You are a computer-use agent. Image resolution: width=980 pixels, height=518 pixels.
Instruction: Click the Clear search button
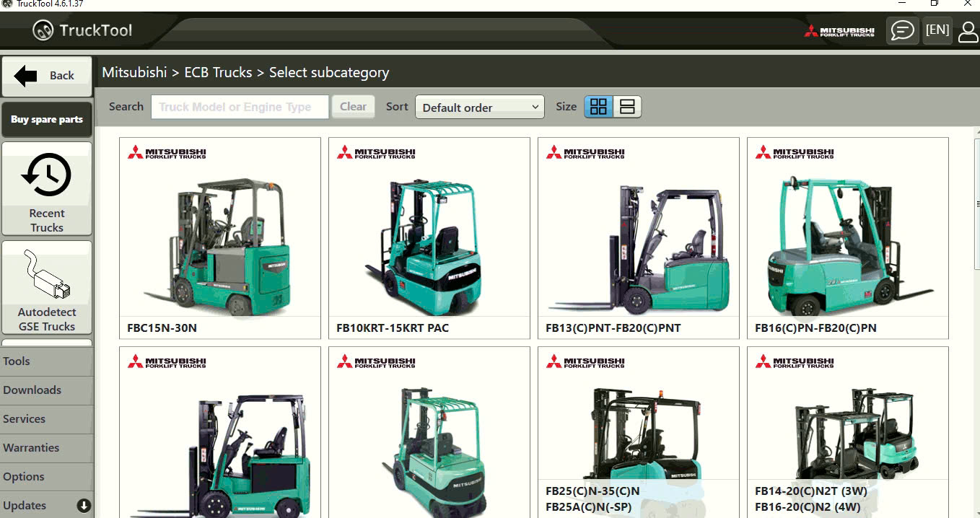click(354, 107)
